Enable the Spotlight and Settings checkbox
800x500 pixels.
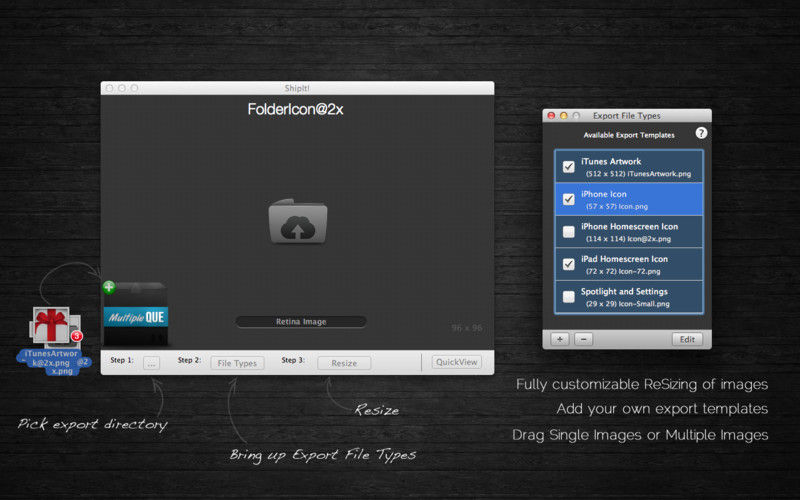pos(568,296)
